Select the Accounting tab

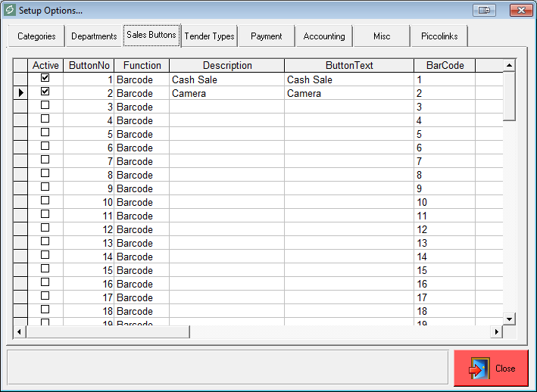(x=324, y=36)
